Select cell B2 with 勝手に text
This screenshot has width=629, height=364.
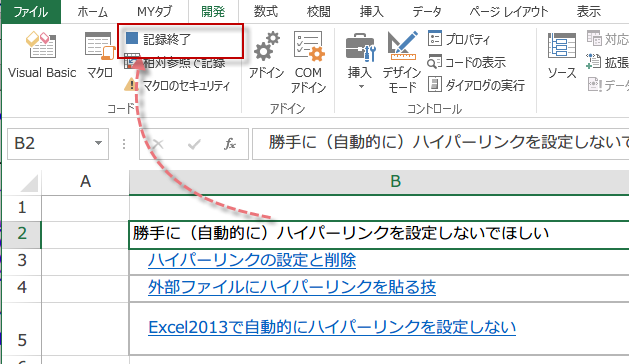[x=379, y=234]
